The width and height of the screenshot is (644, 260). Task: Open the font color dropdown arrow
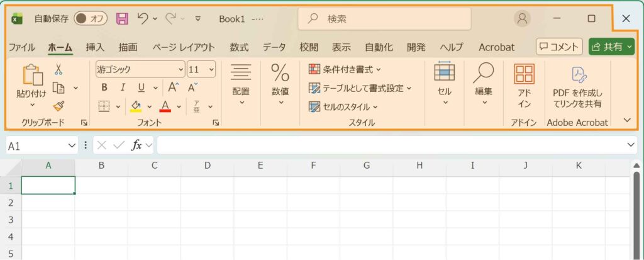click(179, 107)
